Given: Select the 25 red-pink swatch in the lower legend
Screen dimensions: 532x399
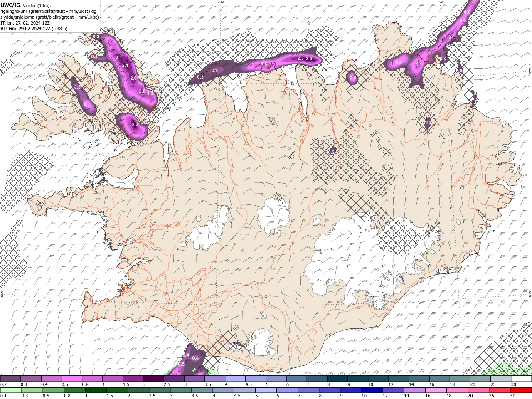Looking at the screenshot, I should pyautogui.click(x=499, y=390).
